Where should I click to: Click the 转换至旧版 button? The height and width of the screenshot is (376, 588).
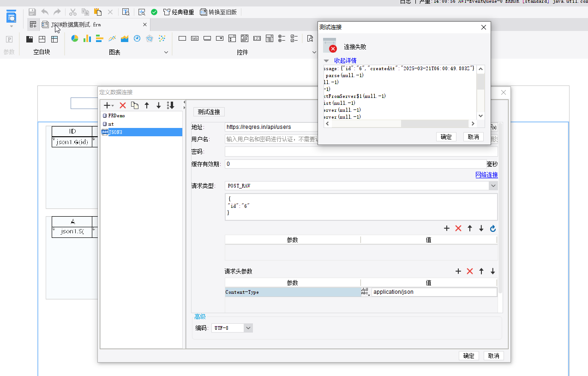tap(218, 12)
